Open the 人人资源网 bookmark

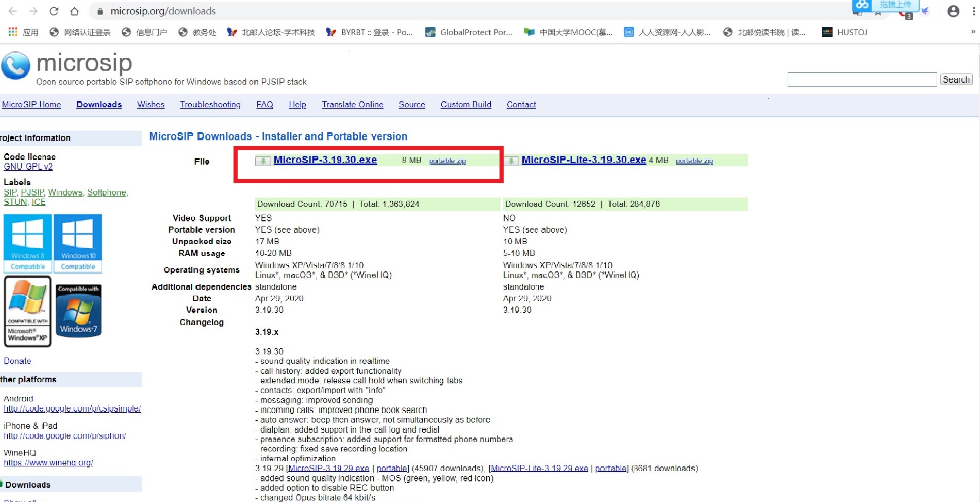pyautogui.click(x=667, y=32)
